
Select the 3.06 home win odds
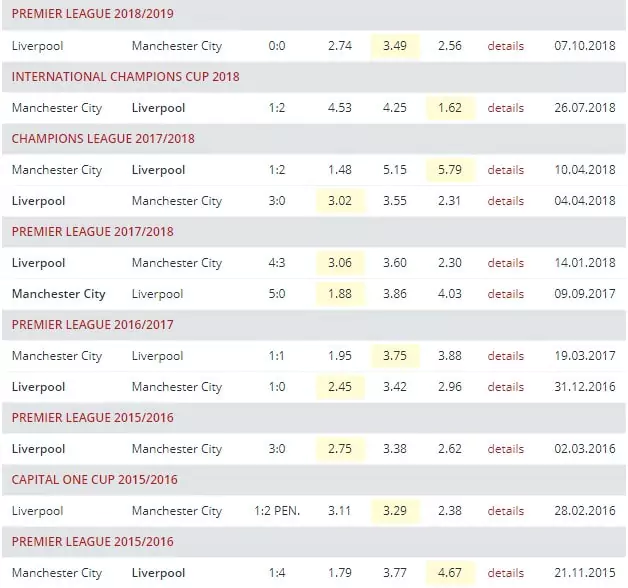(x=340, y=263)
